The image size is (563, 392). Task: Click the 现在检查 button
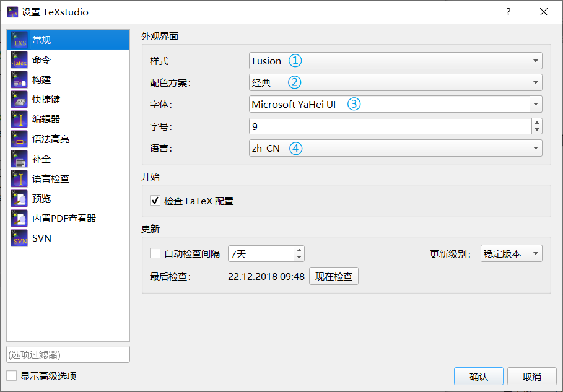click(x=334, y=276)
